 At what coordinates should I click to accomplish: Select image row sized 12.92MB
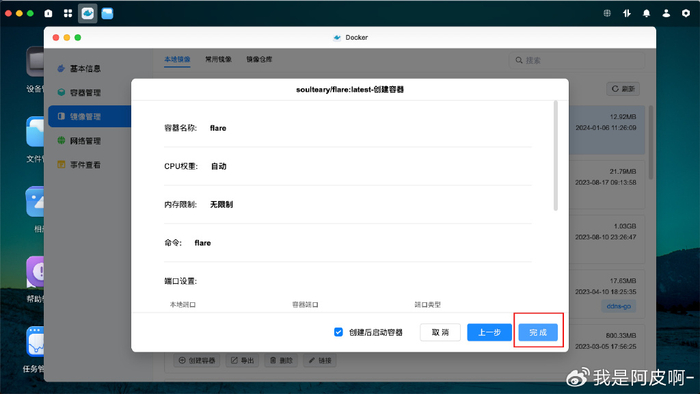(x=606, y=130)
